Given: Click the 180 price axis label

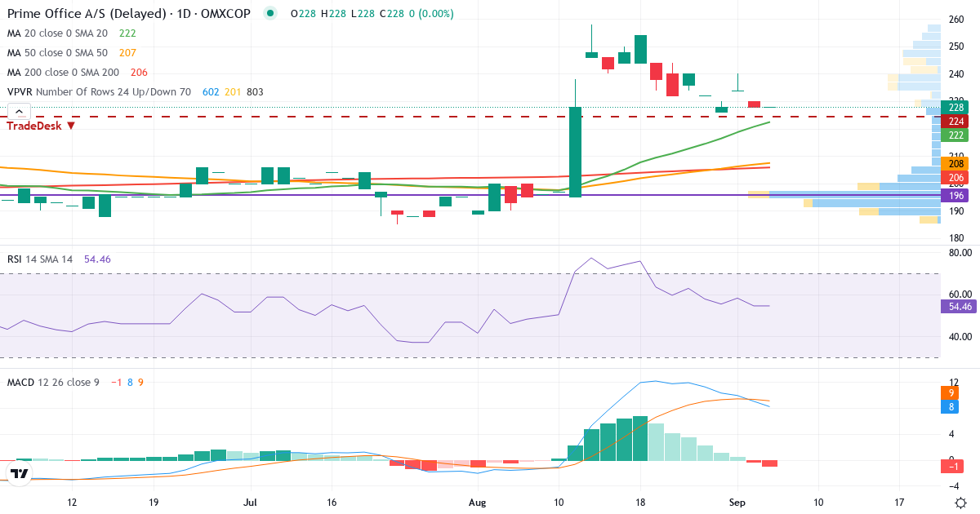Looking at the screenshot, I should [957, 238].
